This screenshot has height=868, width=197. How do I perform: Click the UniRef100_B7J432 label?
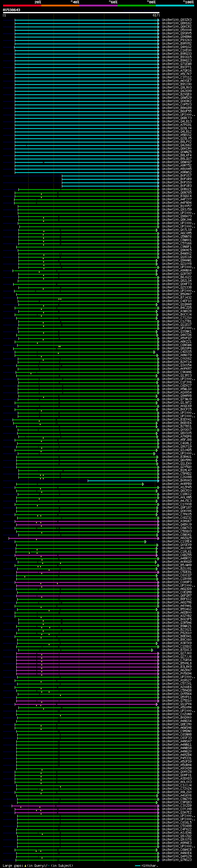pyautogui.click(x=177, y=297)
